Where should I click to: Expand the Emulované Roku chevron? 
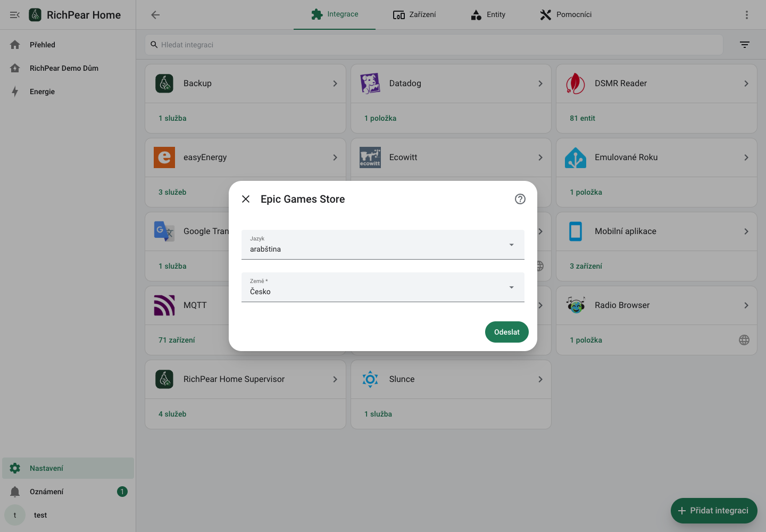pyautogui.click(x=746, y=157)
